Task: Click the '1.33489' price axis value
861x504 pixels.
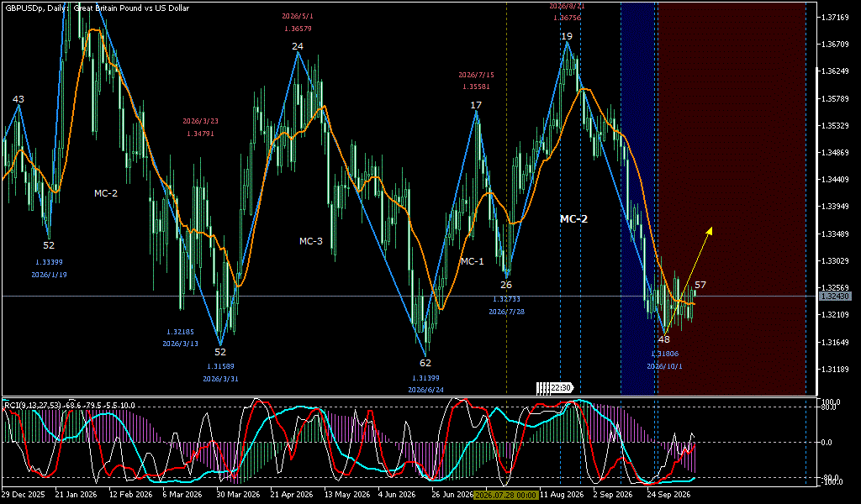Action: [835, 234]
